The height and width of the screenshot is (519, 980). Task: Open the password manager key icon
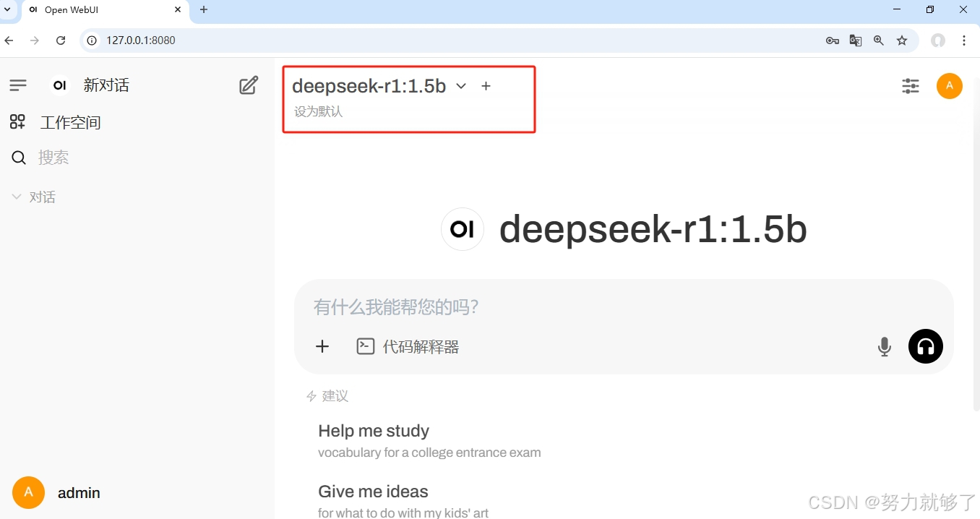832,40
